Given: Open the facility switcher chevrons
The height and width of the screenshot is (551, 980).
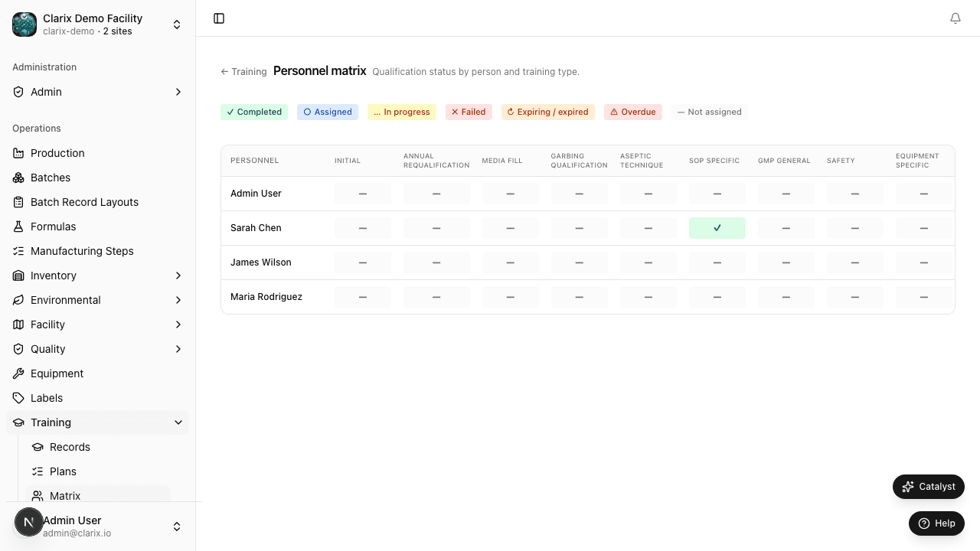Looking at the screenshot, I should coord(177,24).
